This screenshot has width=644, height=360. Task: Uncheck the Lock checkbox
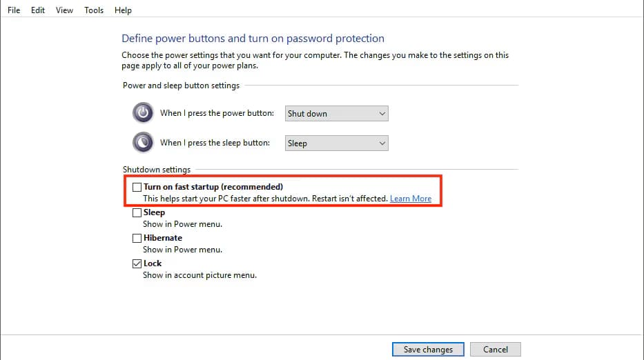[x=137, y=263]
